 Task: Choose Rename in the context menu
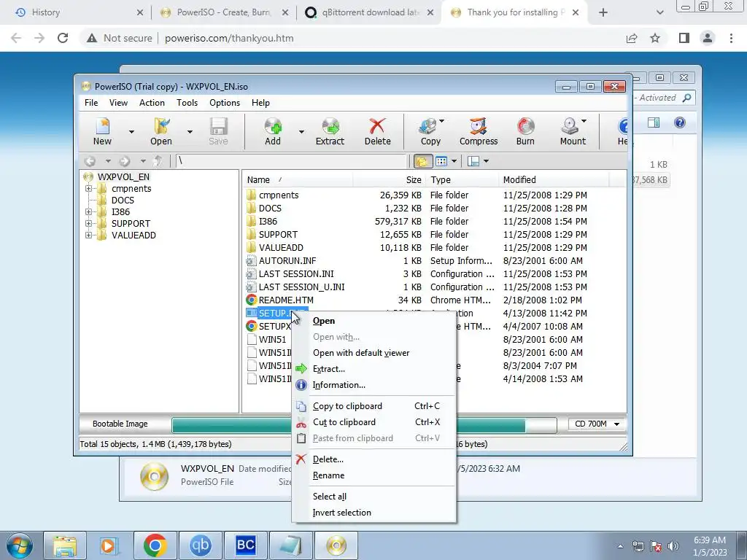click(374, 475)
